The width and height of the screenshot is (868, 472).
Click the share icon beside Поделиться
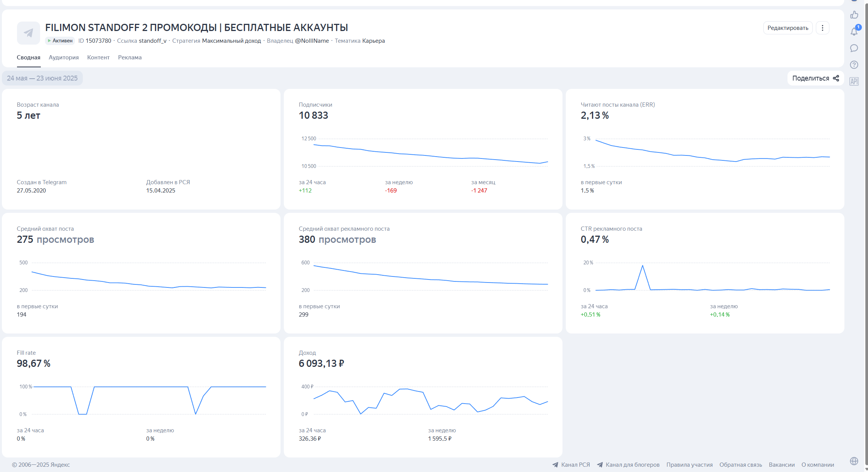pyautogui.click(x=836, y=78)
